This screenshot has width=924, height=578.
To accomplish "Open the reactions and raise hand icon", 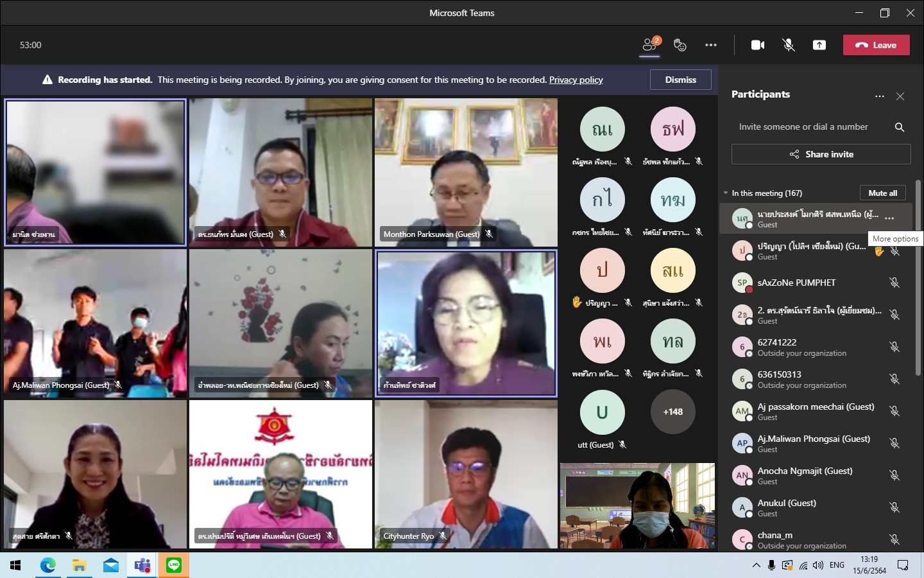I will [x=680, y=45].
